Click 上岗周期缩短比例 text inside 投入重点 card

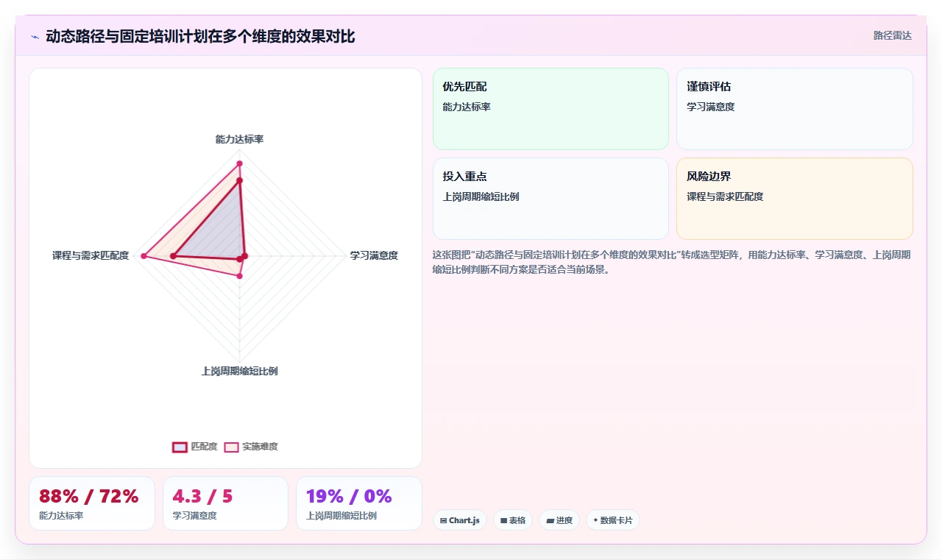pyautogui.click(x=481, y=196)
